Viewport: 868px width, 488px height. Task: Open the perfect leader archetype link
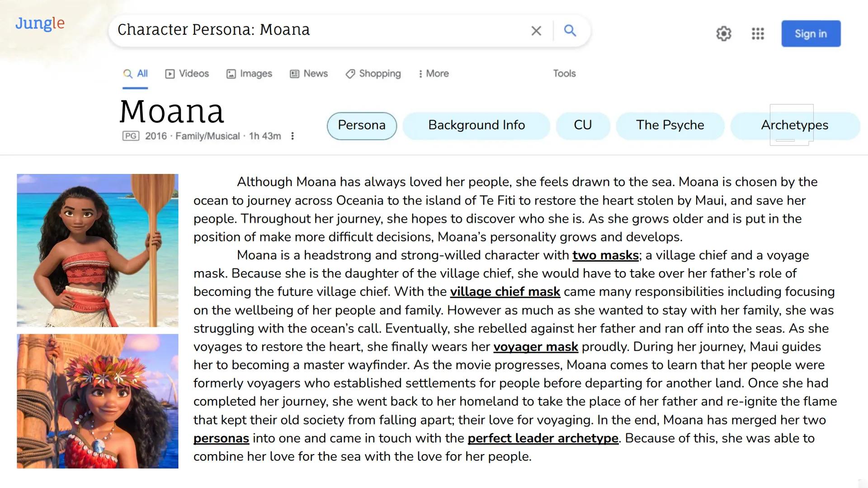(543, 438)
